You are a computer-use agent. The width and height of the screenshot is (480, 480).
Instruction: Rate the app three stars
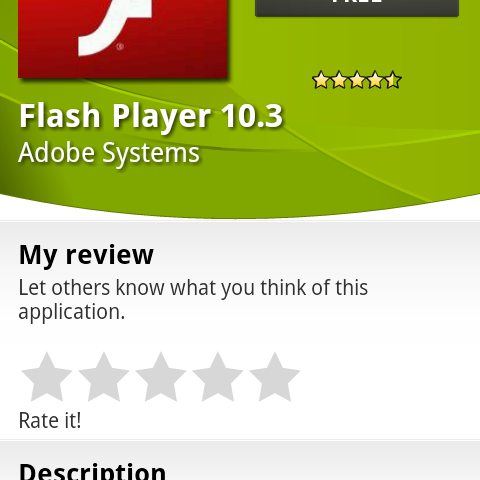tap(161, 377)
